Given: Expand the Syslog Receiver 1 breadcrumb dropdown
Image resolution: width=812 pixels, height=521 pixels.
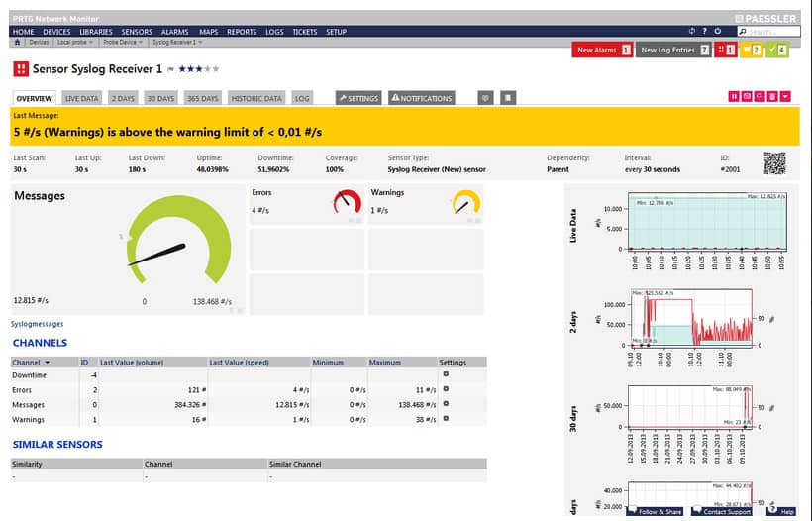Looking at the screenshot, I should [200, 43].
